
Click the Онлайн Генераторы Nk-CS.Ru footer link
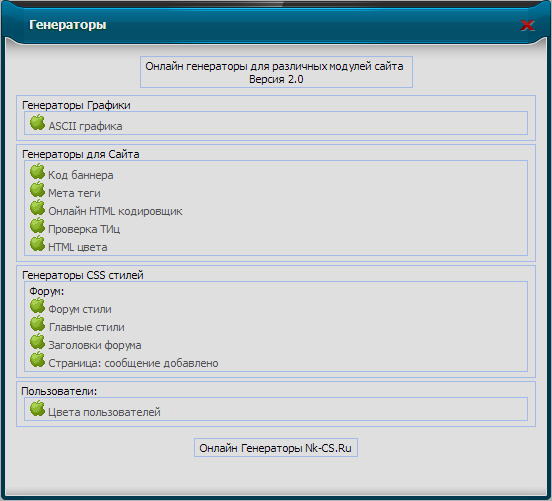click(276, 448)
